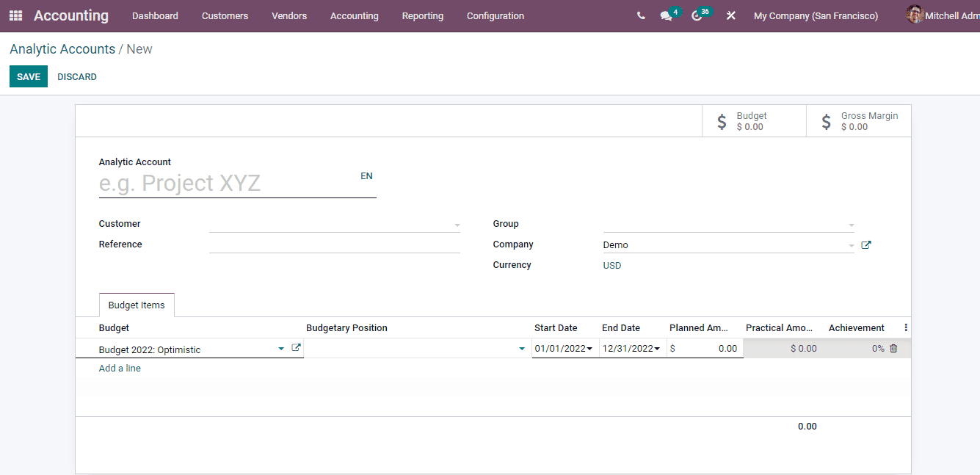980x475 pixels.
Task: Delete the budget line with the trash icon
Action: (x=893, y=348)
